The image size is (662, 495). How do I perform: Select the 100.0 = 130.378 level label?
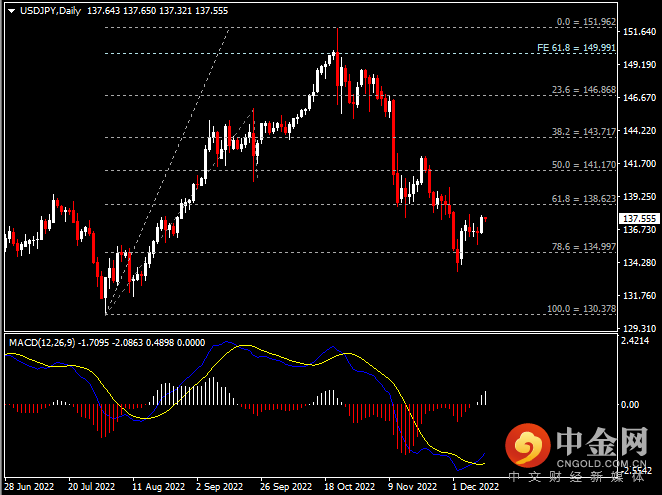tap(582, 309)
